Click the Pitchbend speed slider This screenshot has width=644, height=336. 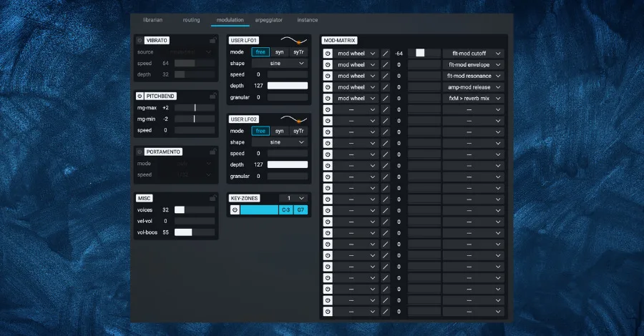[x=195, y=130]
